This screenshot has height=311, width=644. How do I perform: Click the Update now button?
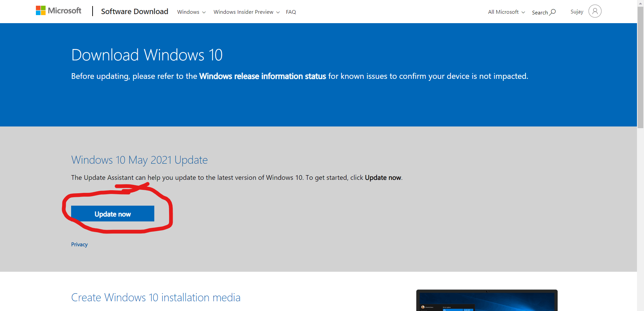click(x=113, y=214)
